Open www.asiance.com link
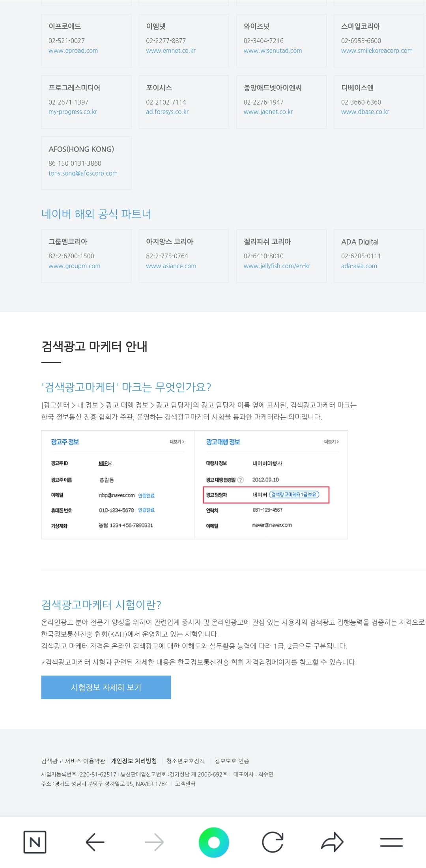Screen dimensions: 426x868 pos(171,266)
